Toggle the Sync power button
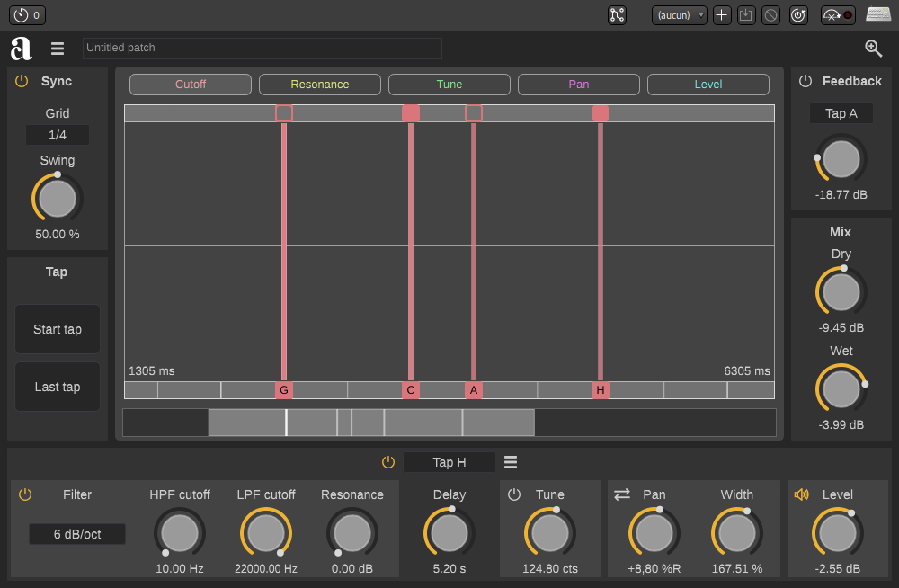The height and width of the screenshot is (588, 899). tap(22, 81)
